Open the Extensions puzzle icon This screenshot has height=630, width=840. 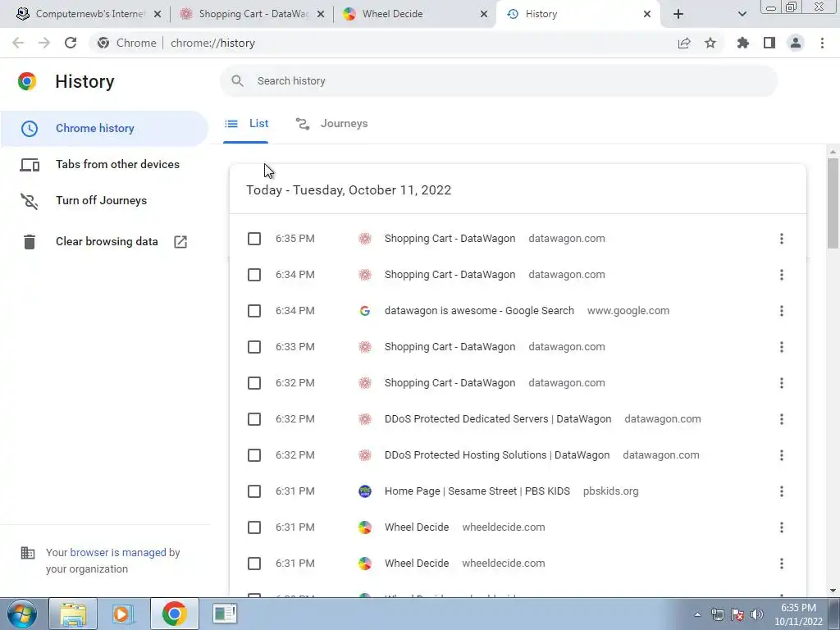[x=743, y=43]
